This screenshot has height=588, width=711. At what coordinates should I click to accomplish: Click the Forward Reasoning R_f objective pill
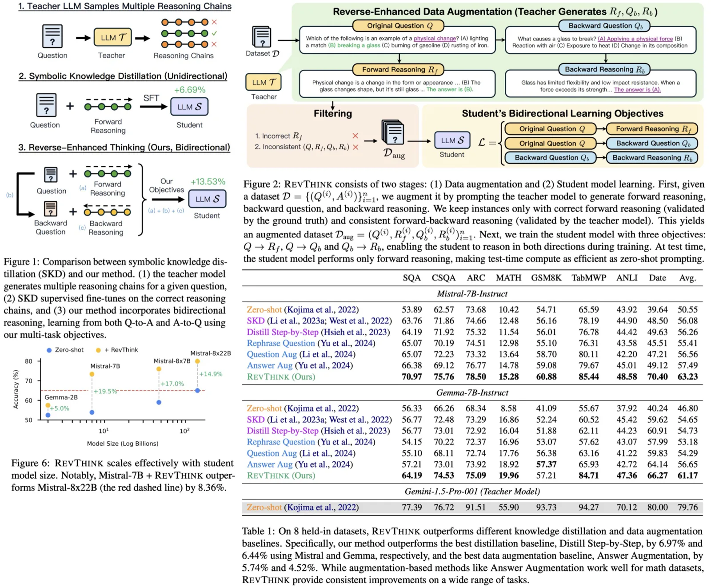pos(652,129)
